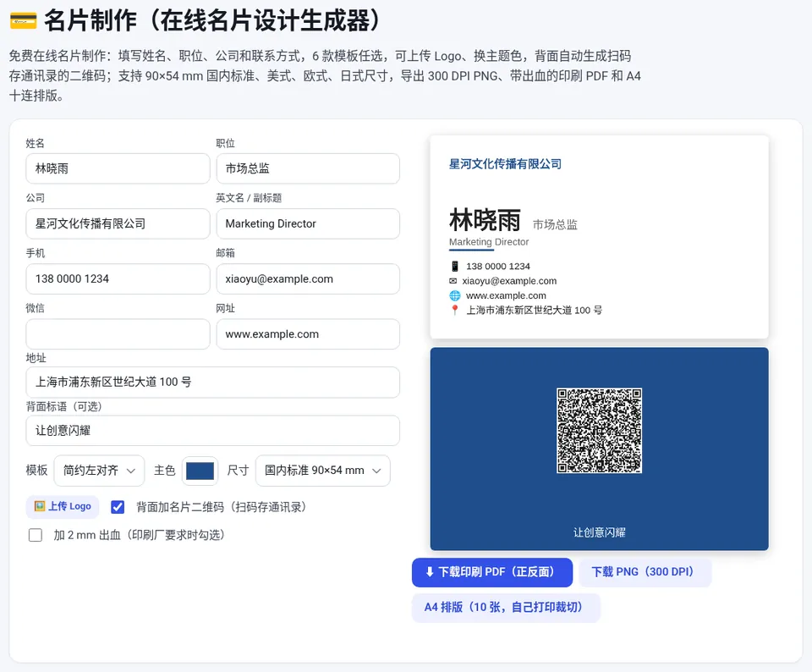Click the phone icon on the card preview

point(455,267)
